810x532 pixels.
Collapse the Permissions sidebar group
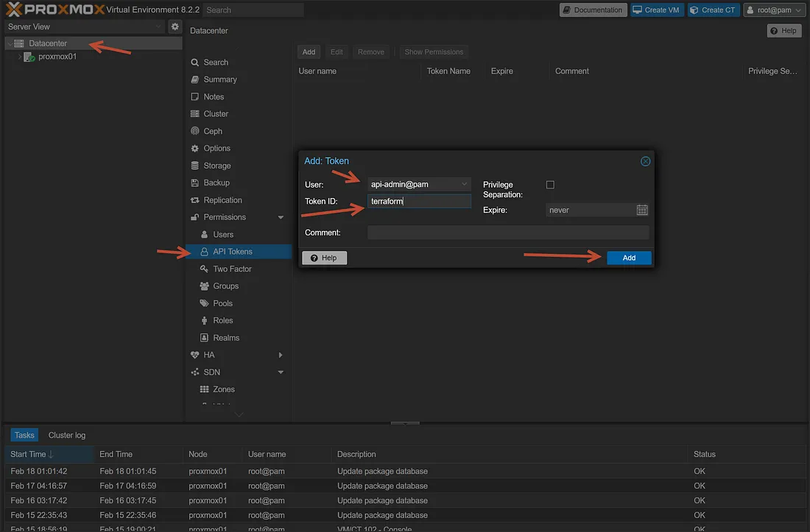pos(278,216)
